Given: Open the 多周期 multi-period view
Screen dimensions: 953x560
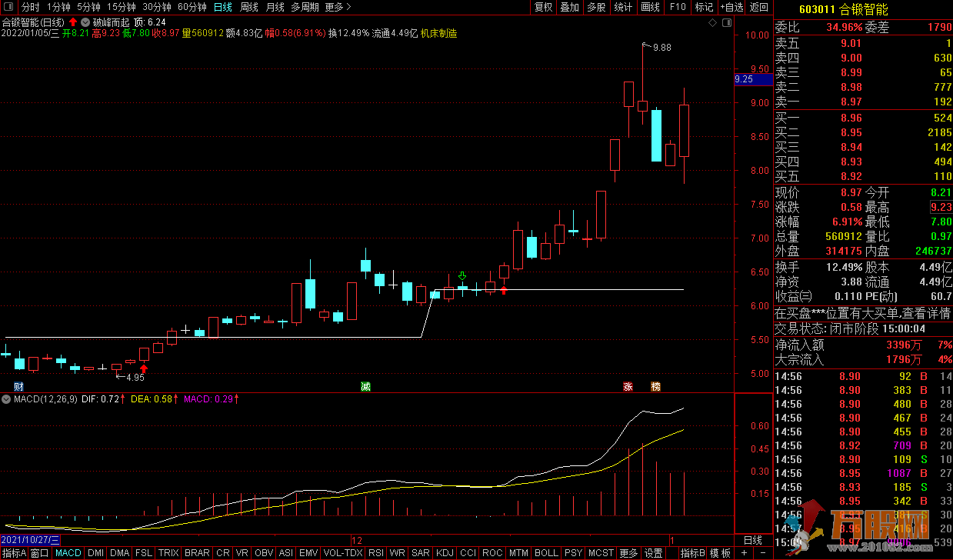Looking at the screenshot, I should [x=305, y=7].
